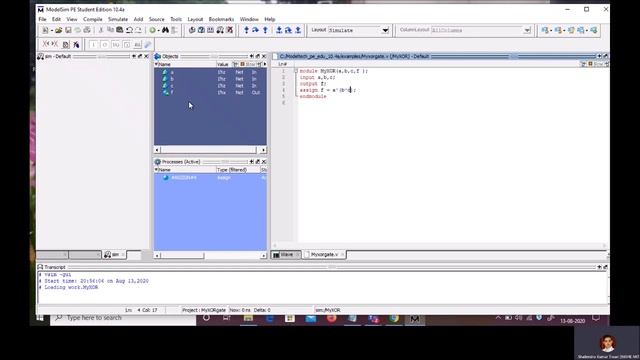Open dropdown arrow beside New file icon

tap(51, 31)
